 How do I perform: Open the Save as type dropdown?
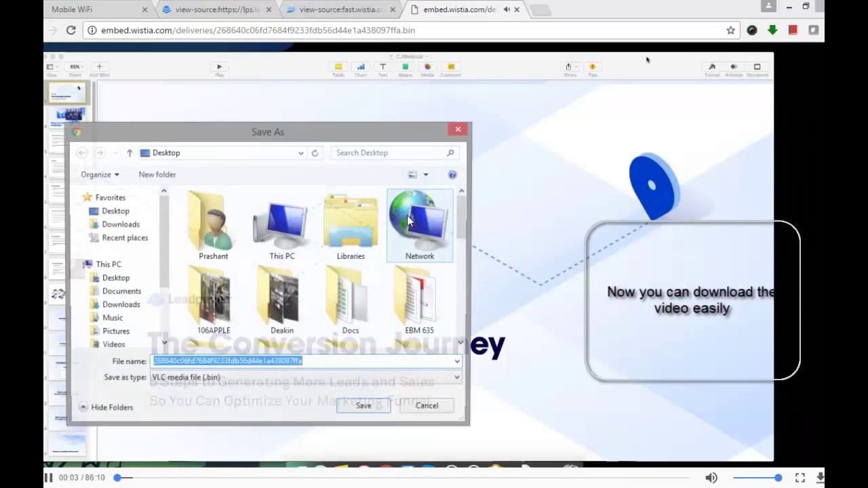click(306, 378)
